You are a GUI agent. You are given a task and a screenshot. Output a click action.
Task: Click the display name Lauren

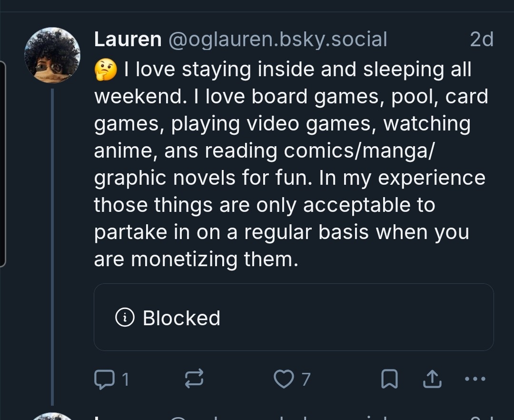(128, 40)
